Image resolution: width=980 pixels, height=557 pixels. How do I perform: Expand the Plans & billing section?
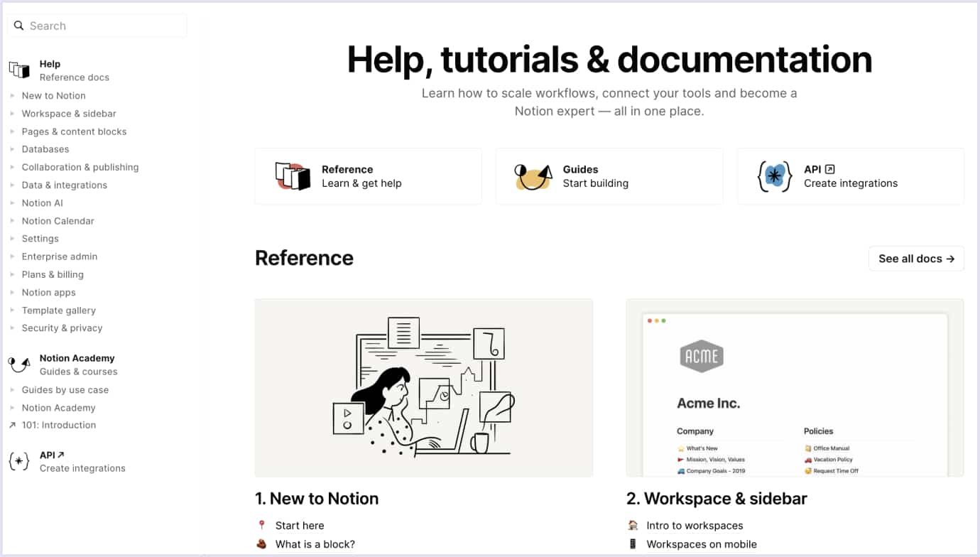13,274
